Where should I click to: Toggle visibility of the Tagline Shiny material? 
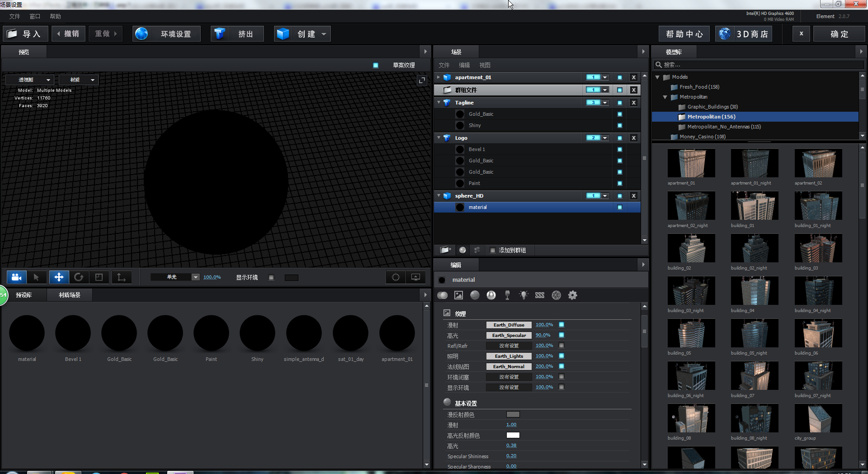pyautogui.click(x=619, y=125)
